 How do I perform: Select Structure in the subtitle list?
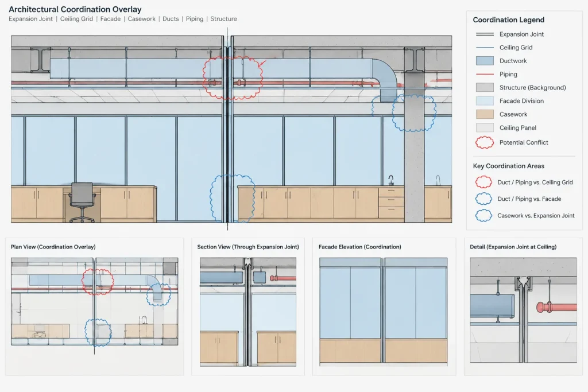point(223,19)
